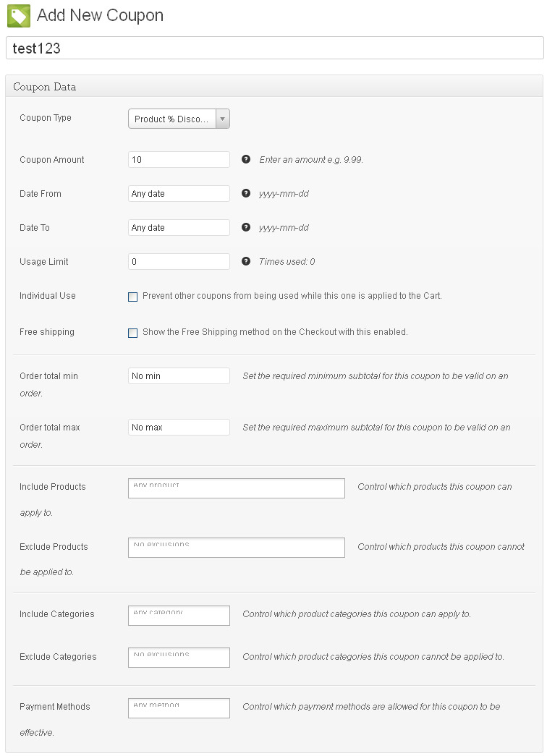Focus the Coupon Amount field
The image size is (547, 756).
click(179, 160)
